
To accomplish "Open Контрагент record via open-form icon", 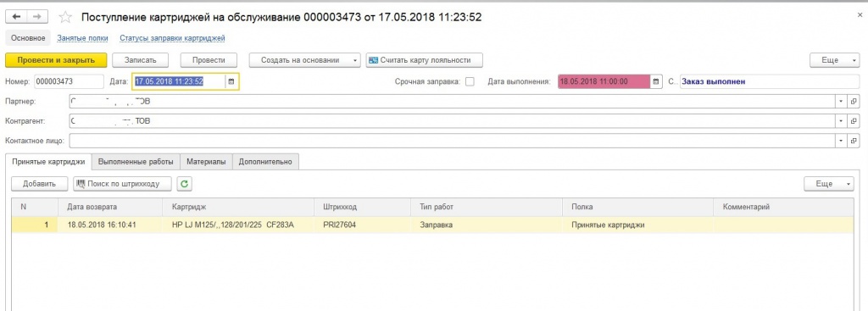I will [x=854, y=120].
